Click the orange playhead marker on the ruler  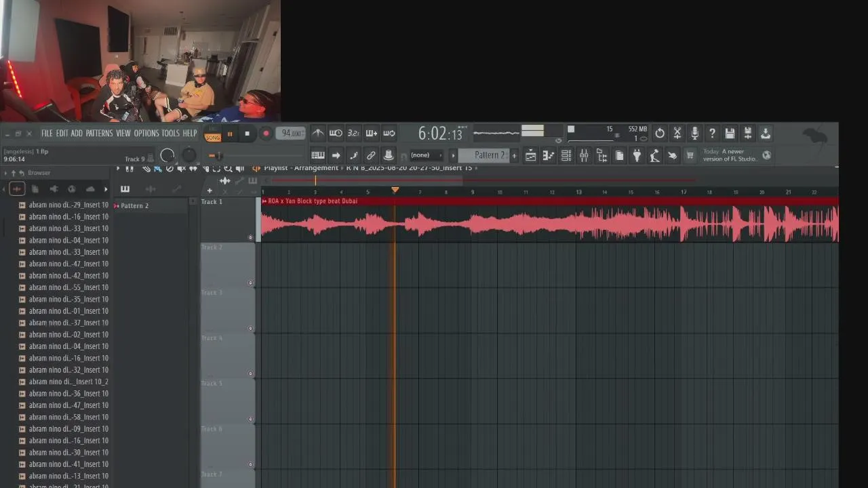(x=395, y=190)
